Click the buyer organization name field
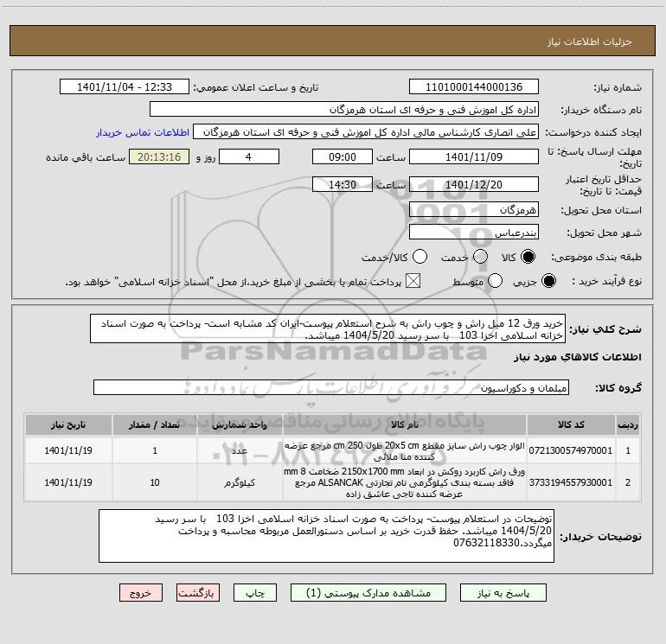This screenshot has height=644, width=666. click(x=344, y=110)
